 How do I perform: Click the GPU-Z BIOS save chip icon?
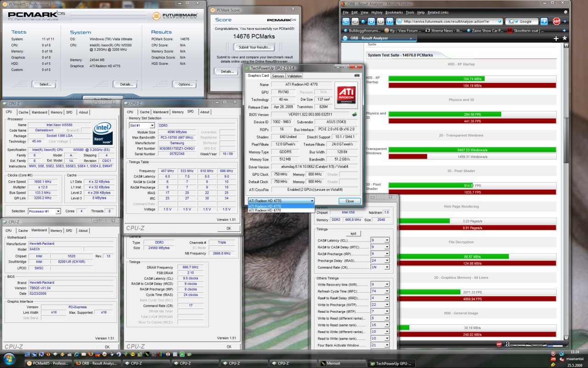pyautogui.click(x=355, y=115)
